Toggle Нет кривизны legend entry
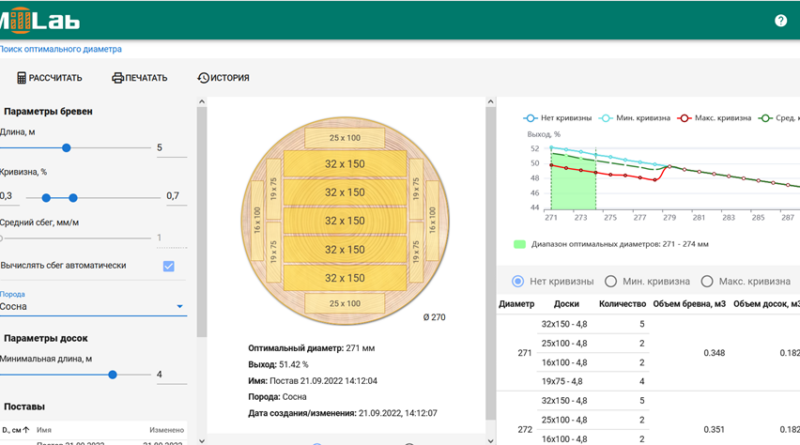The height and width of the screenshot is (445, 800). click(x=557, y=118)
